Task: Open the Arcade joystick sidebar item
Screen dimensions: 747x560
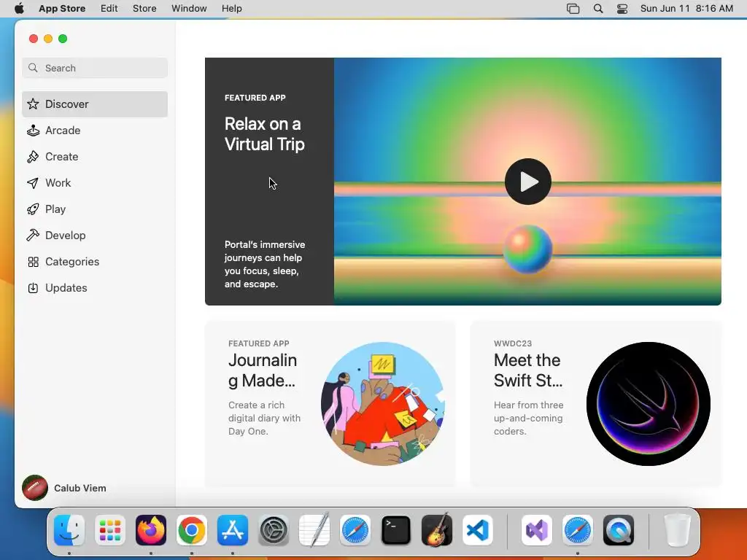Action: (95, 131)
